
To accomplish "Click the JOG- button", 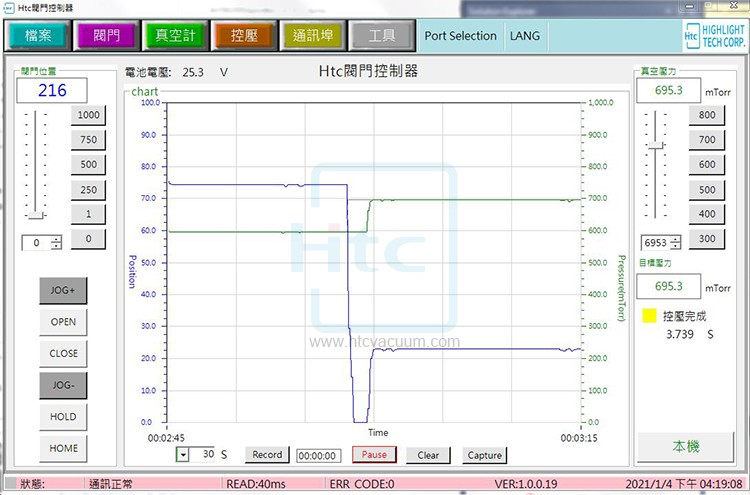I will (x=63, y=385).
